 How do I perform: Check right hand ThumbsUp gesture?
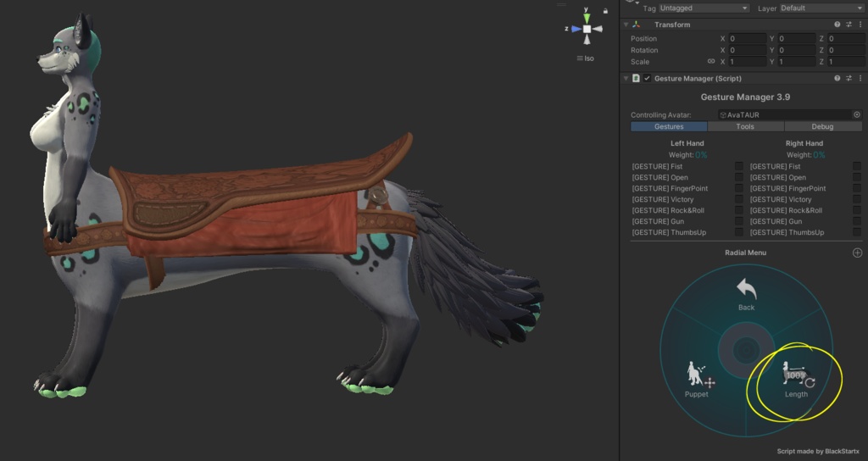857,232
